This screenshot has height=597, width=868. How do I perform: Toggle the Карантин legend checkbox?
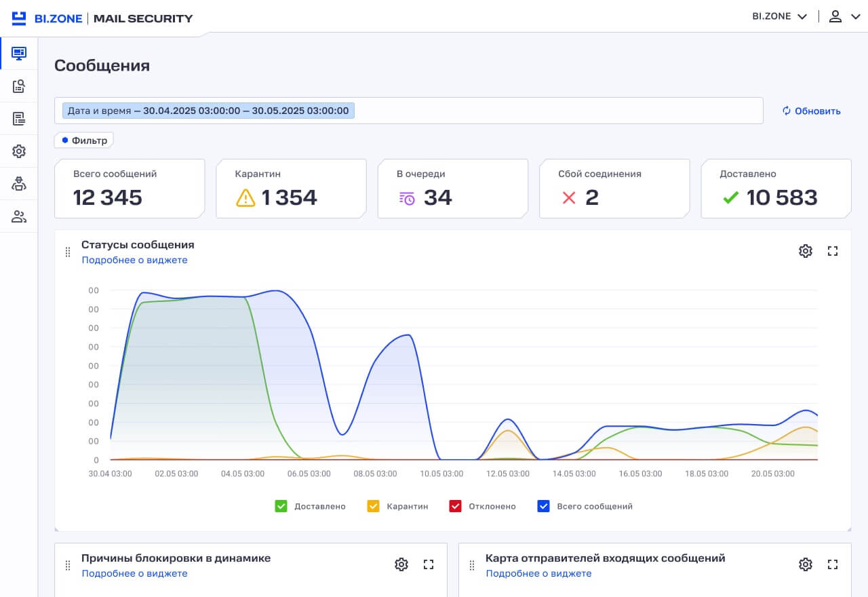[x=373, y=506]
